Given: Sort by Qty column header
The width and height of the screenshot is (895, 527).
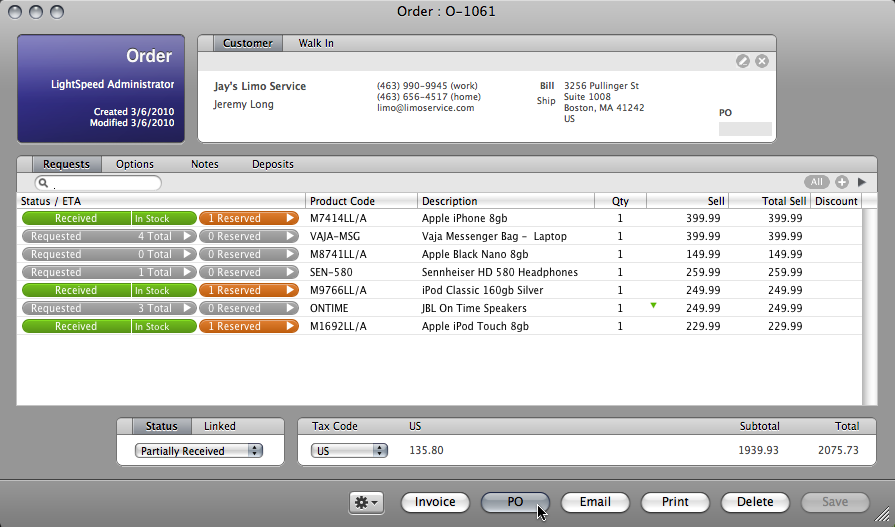Looking at the screenshot, I should click(620, 201).
